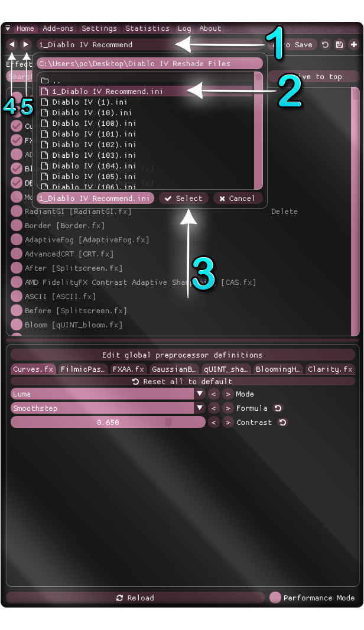This screenshot has height=630, width=364.
Task: Reset the Contrast setting to default
Action: coord(283,423)
